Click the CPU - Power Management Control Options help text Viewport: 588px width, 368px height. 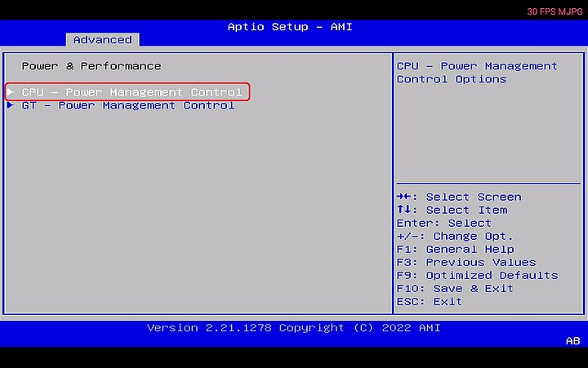click(x=477, y=73)
